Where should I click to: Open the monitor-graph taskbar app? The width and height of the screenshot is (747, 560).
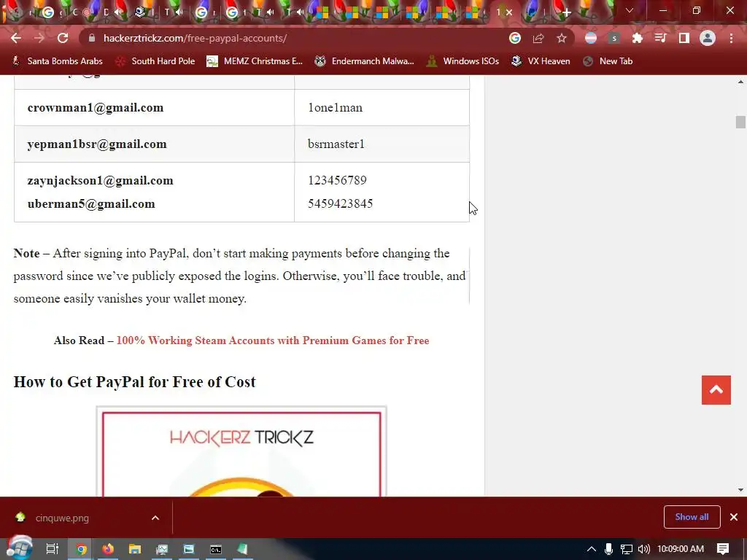click(x=162, y=549)
